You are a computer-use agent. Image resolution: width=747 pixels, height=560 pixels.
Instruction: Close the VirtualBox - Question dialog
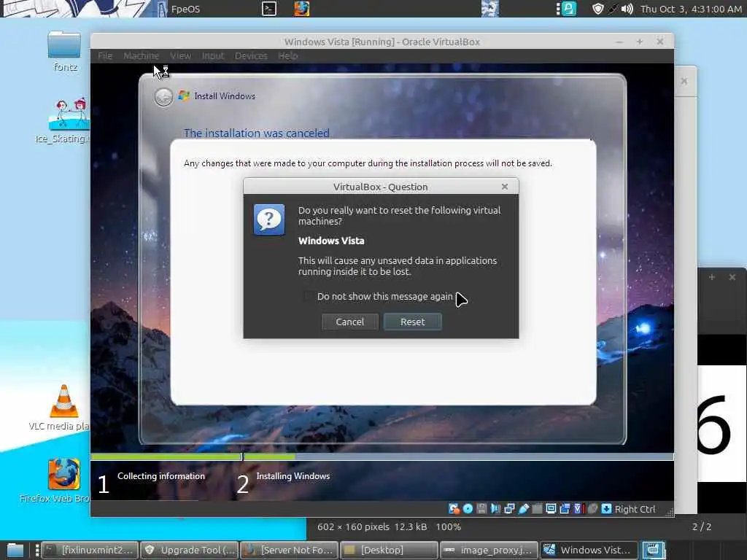[505, 187]
